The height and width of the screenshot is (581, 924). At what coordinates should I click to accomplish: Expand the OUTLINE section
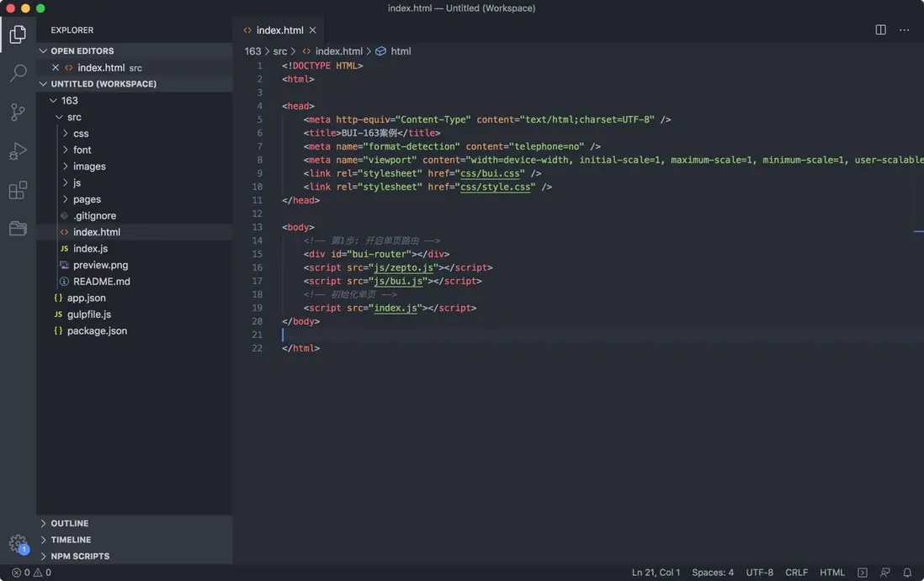click(x=69, y=523)
